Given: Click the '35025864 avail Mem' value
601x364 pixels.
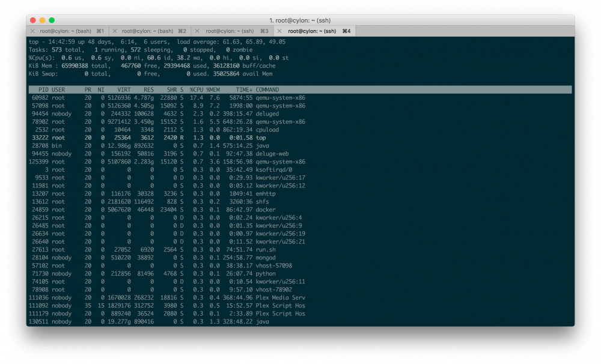Looking at the screenshot, I should (x=243, y=74).
